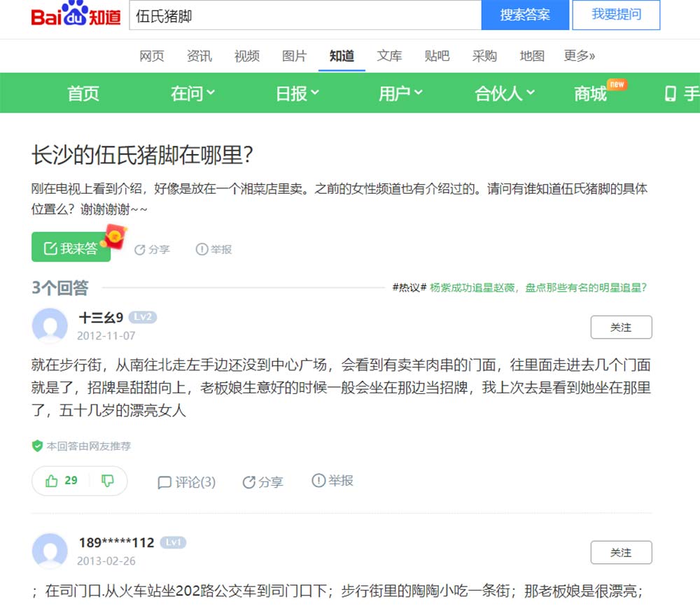
Task: Expand the 日报 dropdown menu
Action: (297, 93)
